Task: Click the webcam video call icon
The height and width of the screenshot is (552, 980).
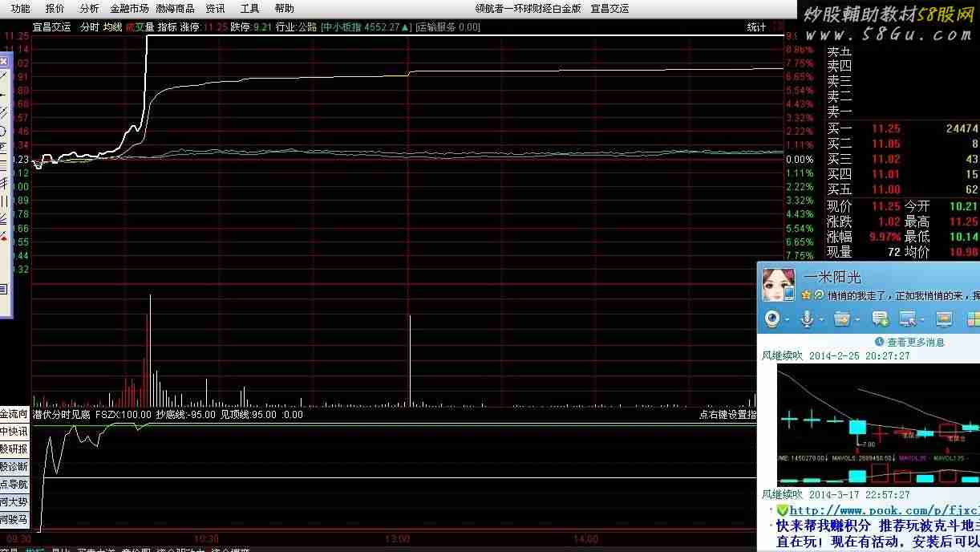Action: click(771, 319)
